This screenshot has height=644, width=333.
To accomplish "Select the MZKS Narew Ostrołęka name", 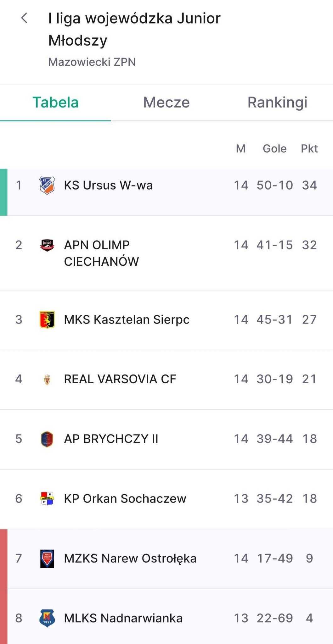I will [x=130, y=558].
